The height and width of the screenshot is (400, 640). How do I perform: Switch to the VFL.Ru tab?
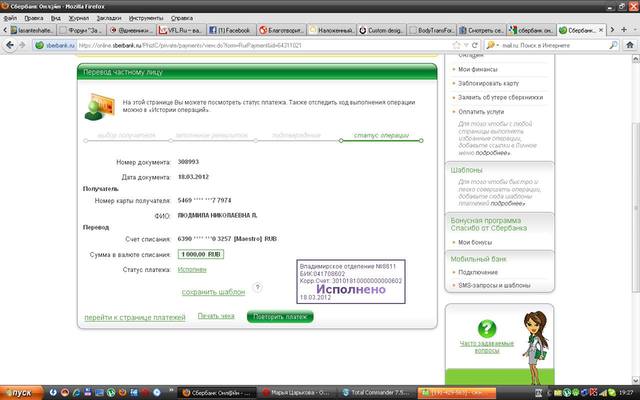pyautogui.click(x=181, y=30)
